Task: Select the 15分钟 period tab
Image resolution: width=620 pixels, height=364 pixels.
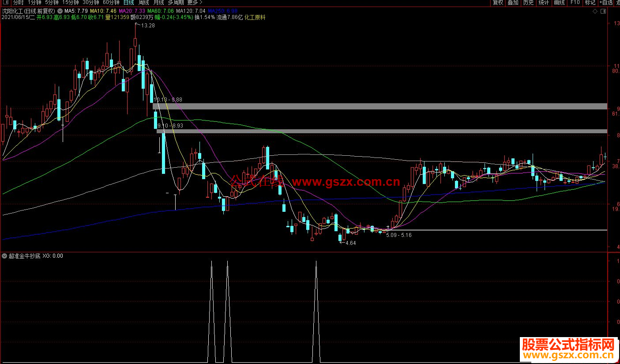Action: click(x=70, y=3)
